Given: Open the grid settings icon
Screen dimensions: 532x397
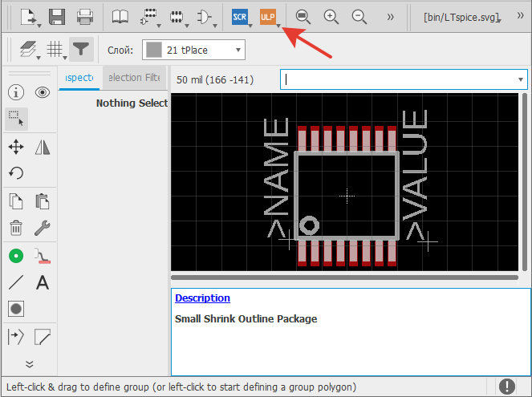Looking at the screenshot, I should click(55, 50).
